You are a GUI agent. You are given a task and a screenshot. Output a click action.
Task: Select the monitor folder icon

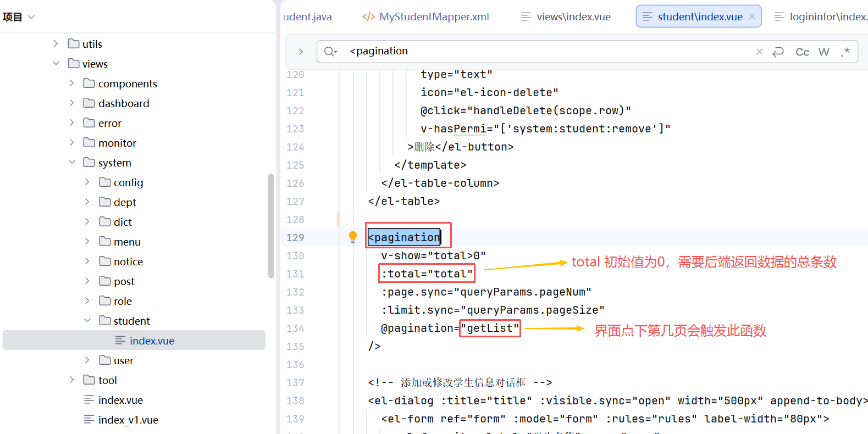pos(89,142)
